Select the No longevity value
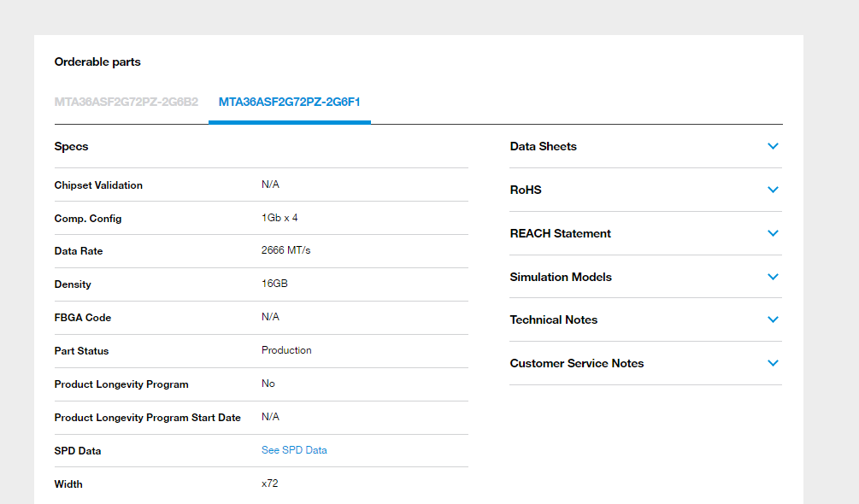859x504 pixels. [x=268, y=384]
